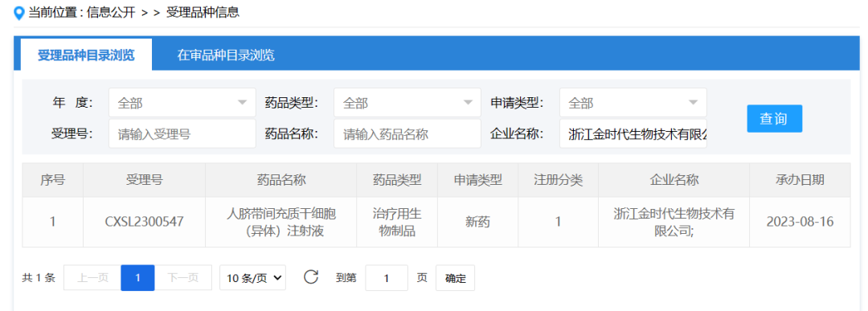The image size is (868, 311).
Task: Go to 下一页 in pagination
Action: point(182,278)
